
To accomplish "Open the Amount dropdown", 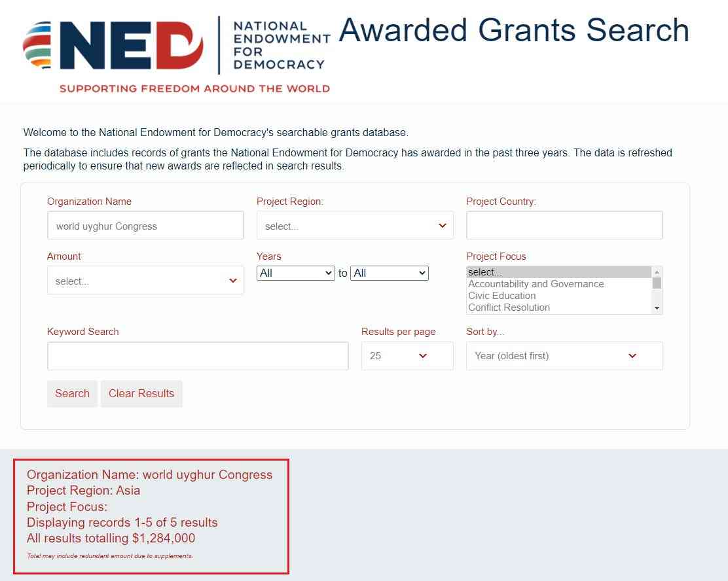I will [145, 280].
